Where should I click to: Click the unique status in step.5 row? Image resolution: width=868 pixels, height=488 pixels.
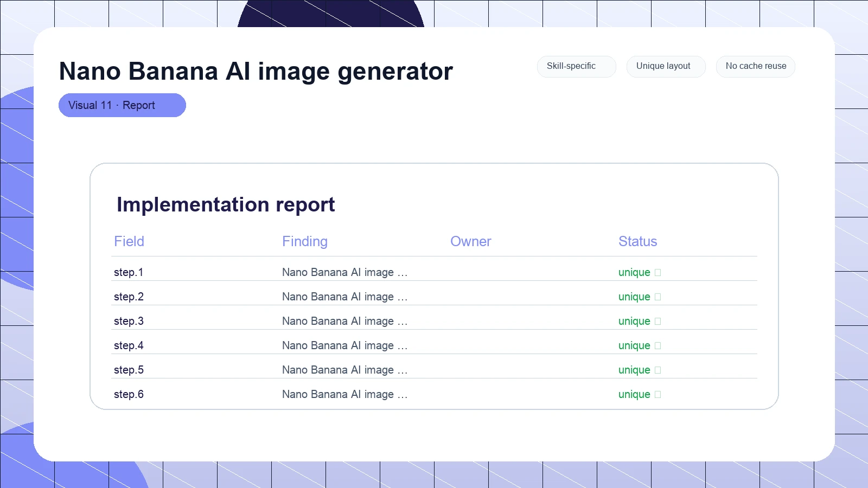[x=640, y=370]
